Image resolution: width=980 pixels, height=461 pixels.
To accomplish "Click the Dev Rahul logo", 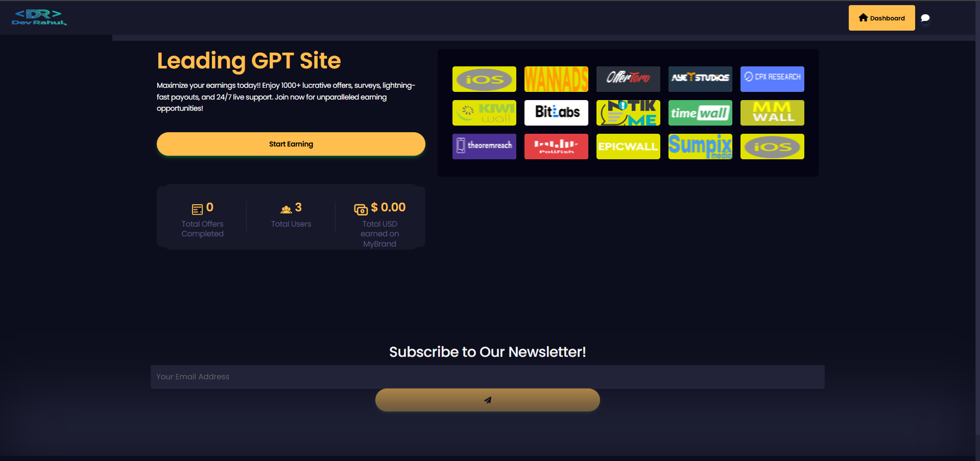I will [39, 17].
